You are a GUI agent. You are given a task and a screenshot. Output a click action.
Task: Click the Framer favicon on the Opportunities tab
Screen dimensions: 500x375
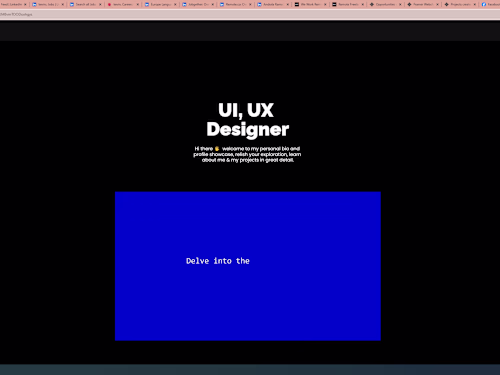click(x=372, y=4)
